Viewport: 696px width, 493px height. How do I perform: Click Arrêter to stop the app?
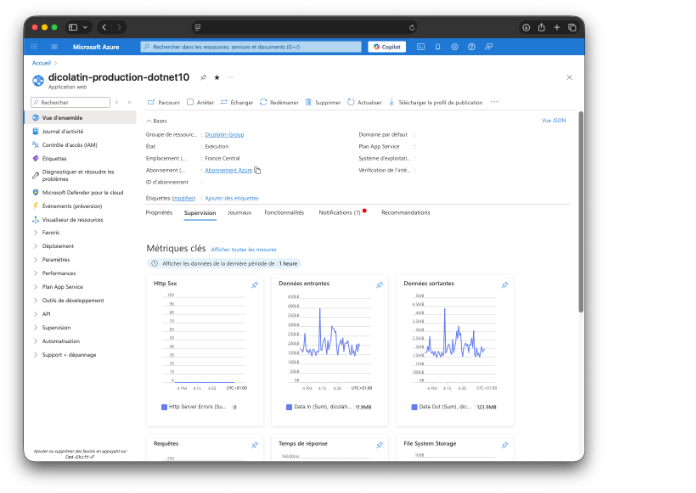click(200, 103)
